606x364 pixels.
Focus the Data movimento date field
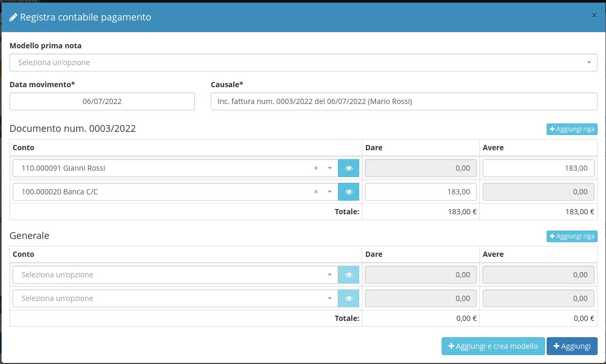click(x=102, y=101)
